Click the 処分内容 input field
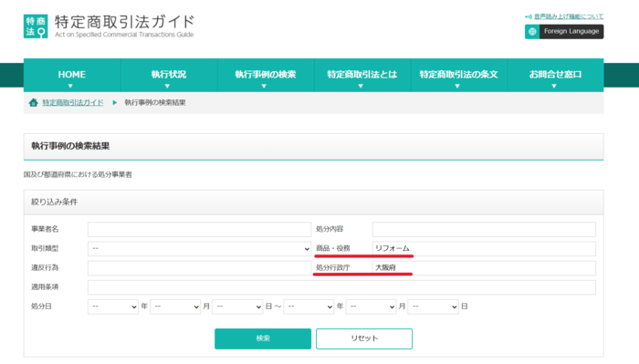The image size is (639, 364). (x=484, y=229)
